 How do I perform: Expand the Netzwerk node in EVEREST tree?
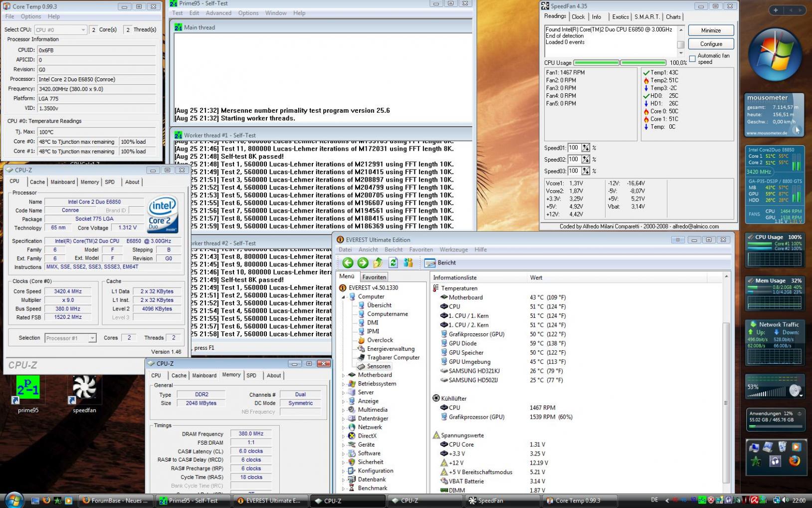pyautogui.click(x=344, y=428)
